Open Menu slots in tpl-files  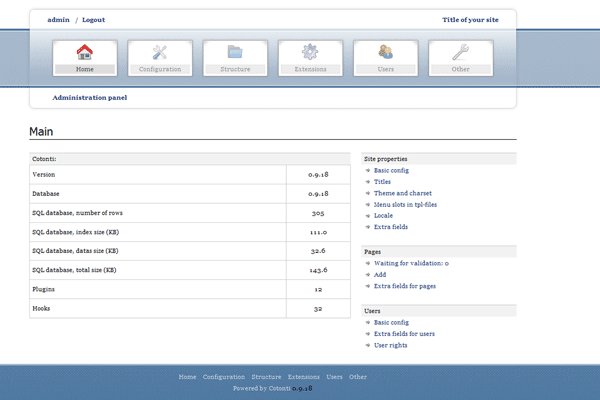405,204
